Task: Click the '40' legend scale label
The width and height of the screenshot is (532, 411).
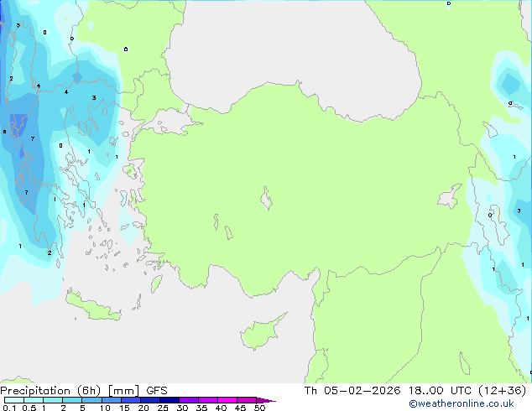Action: tap(221, 408)
